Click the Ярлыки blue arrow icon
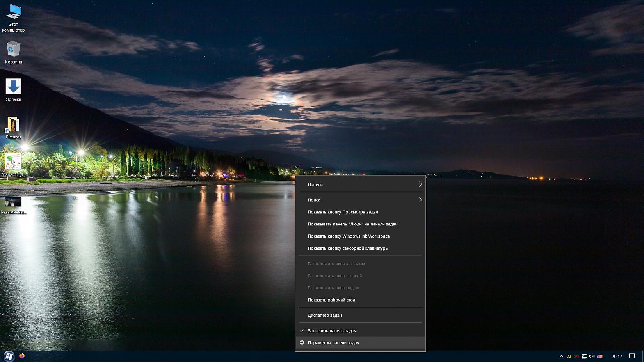The height and width of the screenshot is (362, 644). point(13,87)
